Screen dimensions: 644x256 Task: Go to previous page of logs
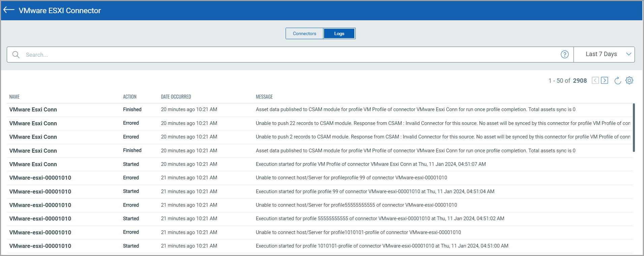point(595,80)
